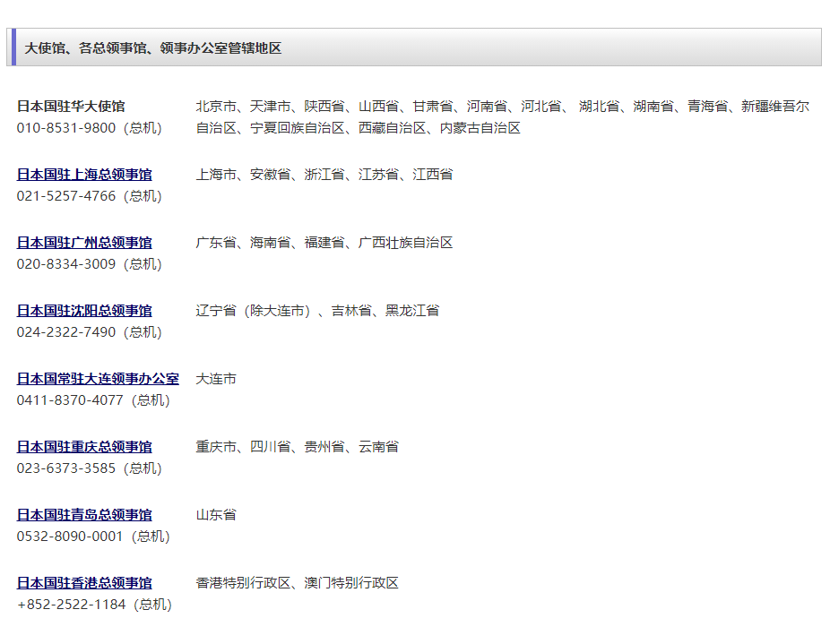Visit the 日本国驻青岛总领事馆 link
Screen dimensions: 830x644
click(84, 515)
